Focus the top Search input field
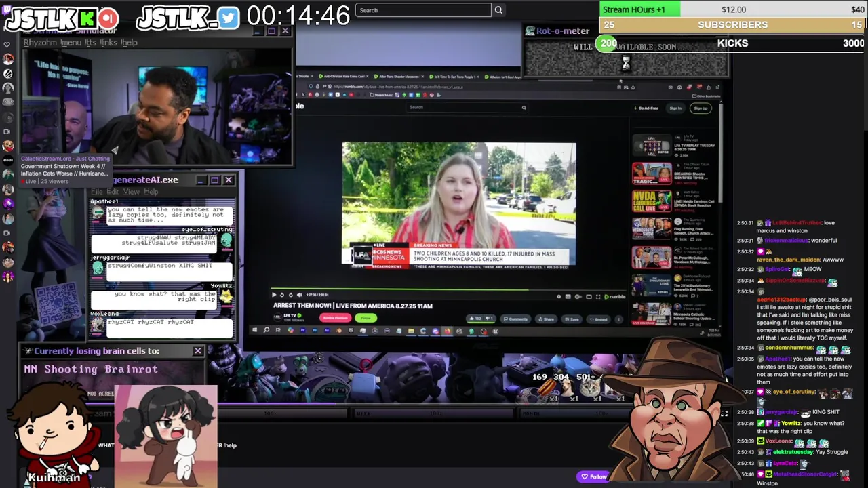Image resolution: width=868 pixels, height=488 pixels. pyautogui.click(x=423, y=10)
